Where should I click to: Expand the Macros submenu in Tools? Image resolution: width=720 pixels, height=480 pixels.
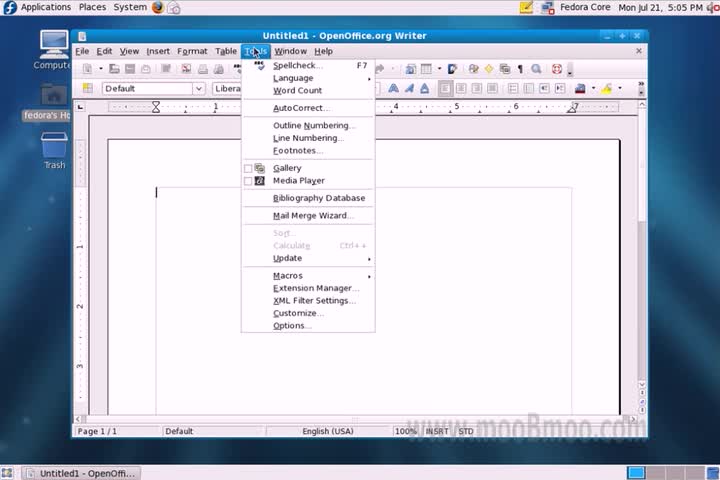[308, 276]
